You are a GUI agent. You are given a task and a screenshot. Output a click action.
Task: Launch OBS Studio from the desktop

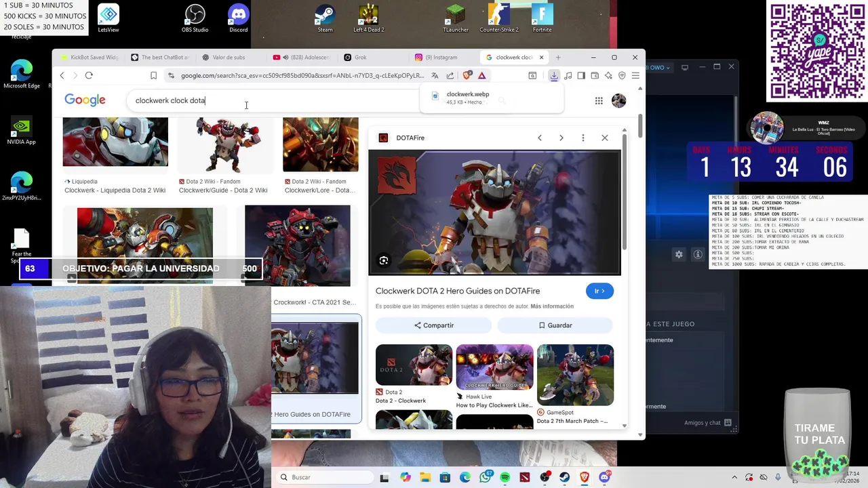(195, 18)
